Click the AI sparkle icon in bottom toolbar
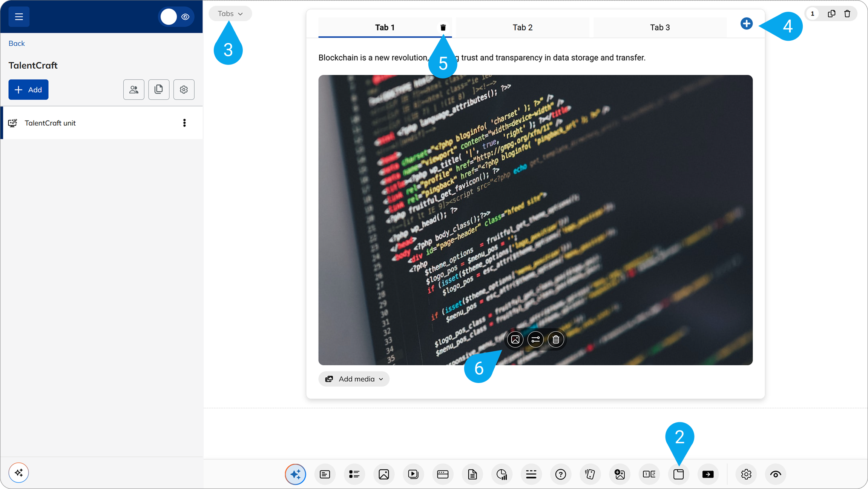Screen dimensions: 868x489 295,474
